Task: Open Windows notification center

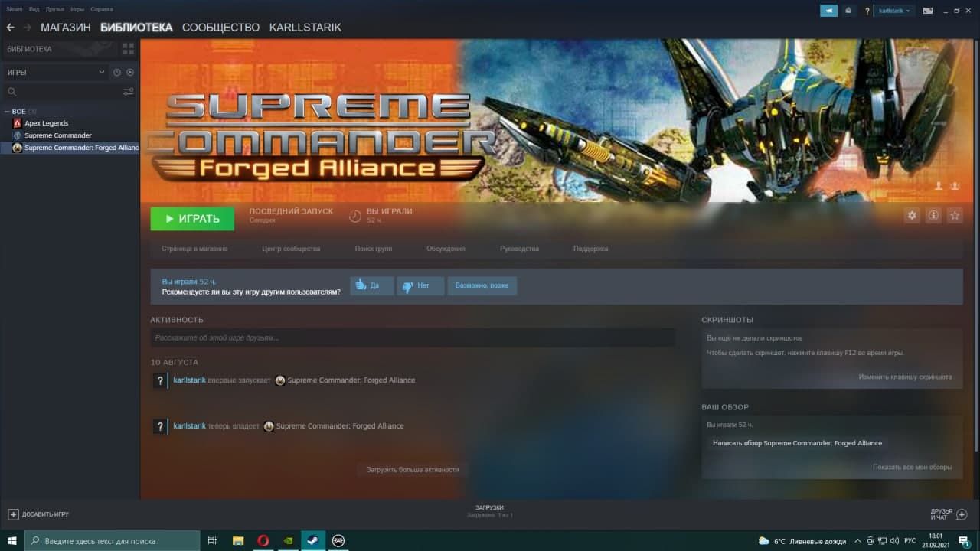Action: 964,541
